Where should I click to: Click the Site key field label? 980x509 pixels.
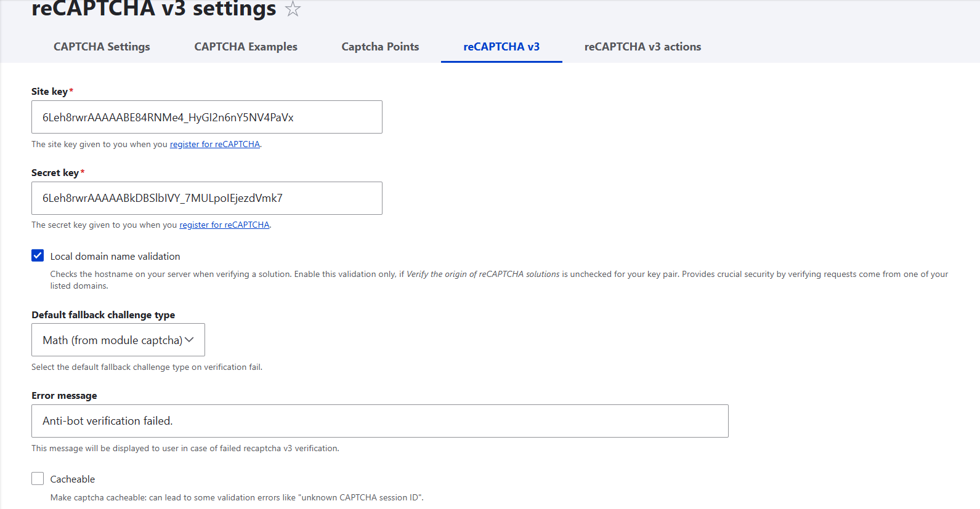point(49,92)
